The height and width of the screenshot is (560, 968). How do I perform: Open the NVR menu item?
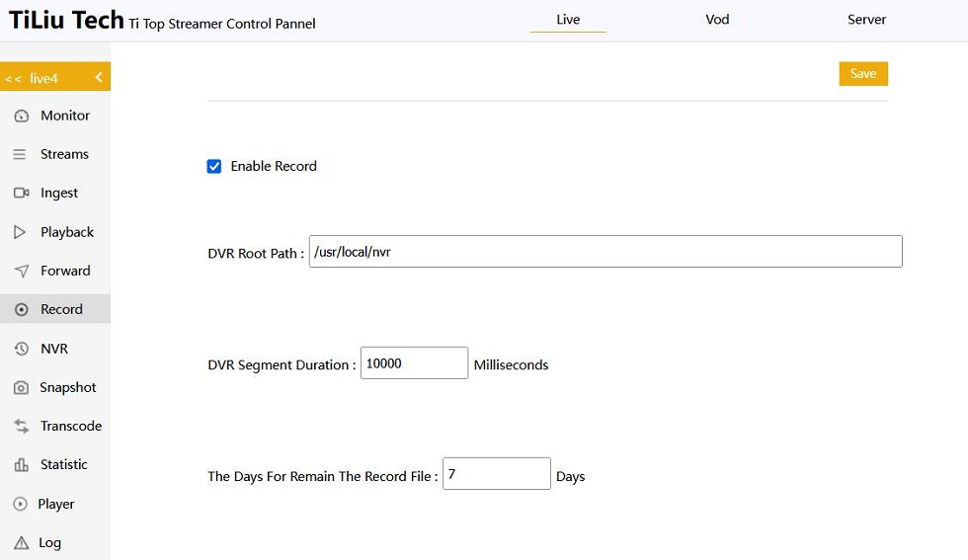click(x=55, y=349)
